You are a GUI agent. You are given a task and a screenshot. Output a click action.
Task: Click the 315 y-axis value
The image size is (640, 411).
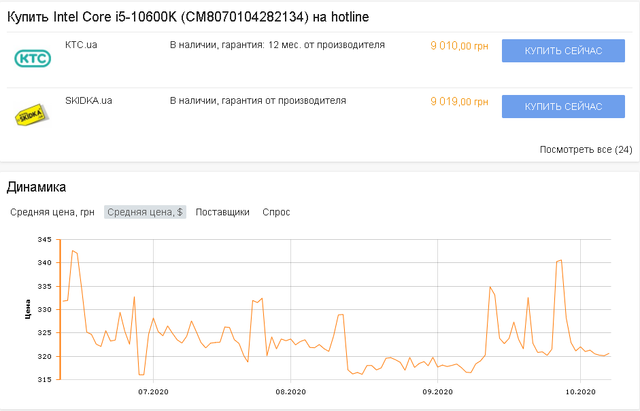click(44, 380)
